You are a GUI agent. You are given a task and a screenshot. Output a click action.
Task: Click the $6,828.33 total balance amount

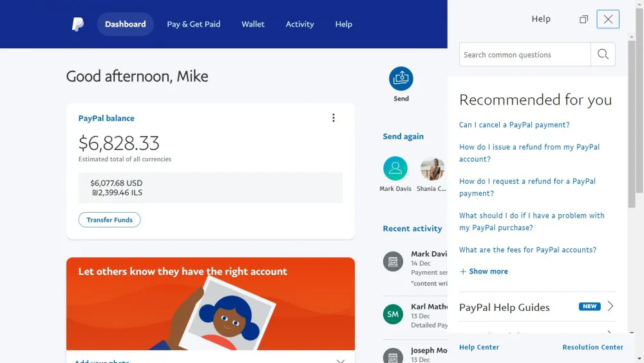coord(118,143)
